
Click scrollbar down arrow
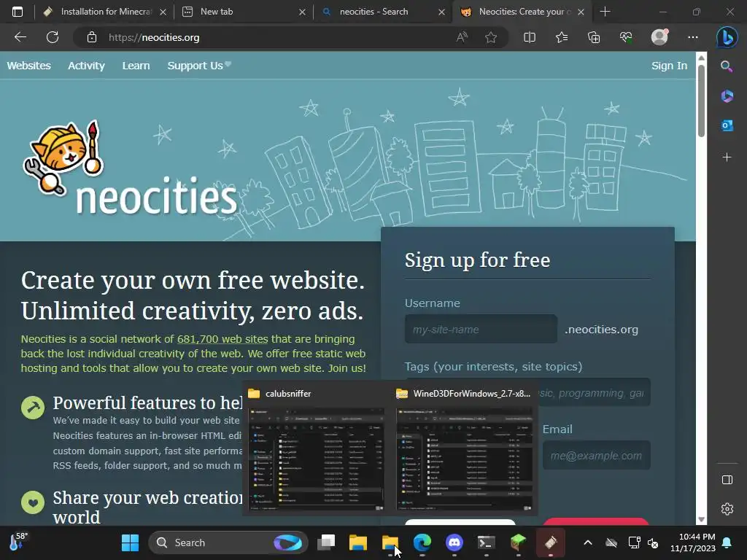(x=701, y=519)
